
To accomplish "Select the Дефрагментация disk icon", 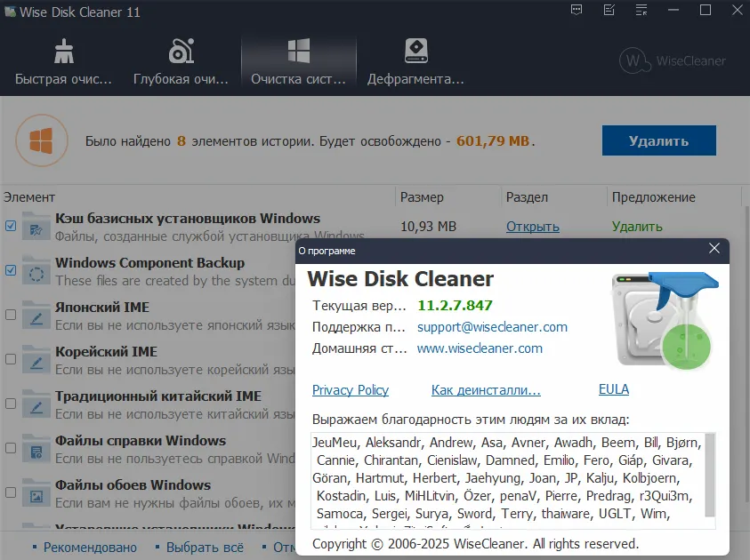I will click(x=415, y=50).
